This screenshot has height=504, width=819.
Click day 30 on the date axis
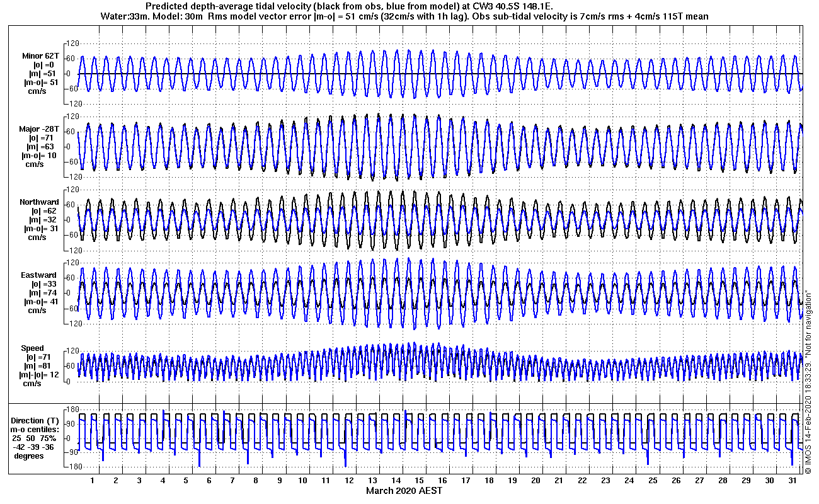769,481
